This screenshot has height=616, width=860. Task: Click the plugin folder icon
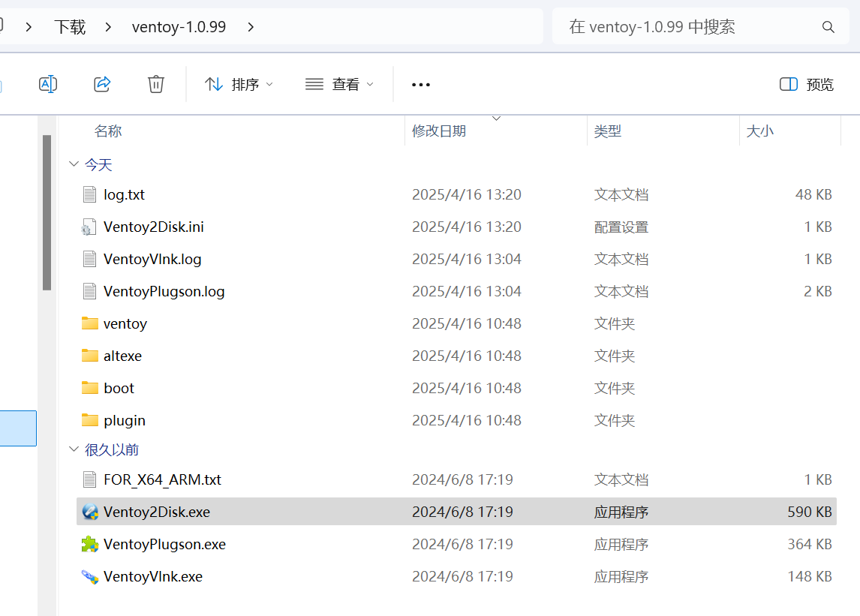[x=90, y=420]
